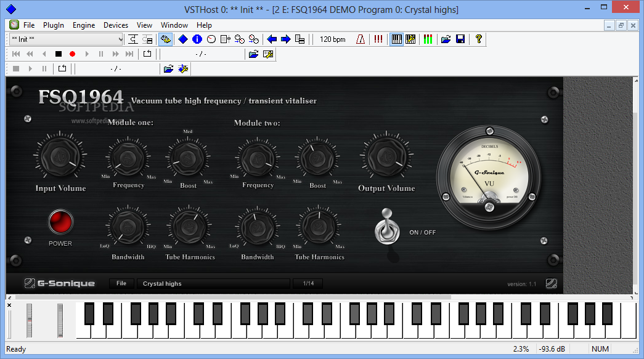
Task: Click Module two Tube Harmonics knob
Action: click(x=319, y=227)
